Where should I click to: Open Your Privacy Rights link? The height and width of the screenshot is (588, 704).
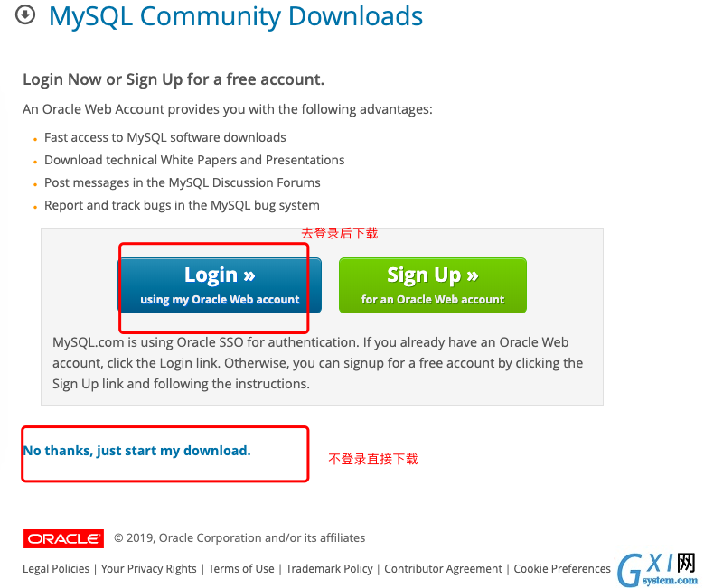[x=148, y=569]
